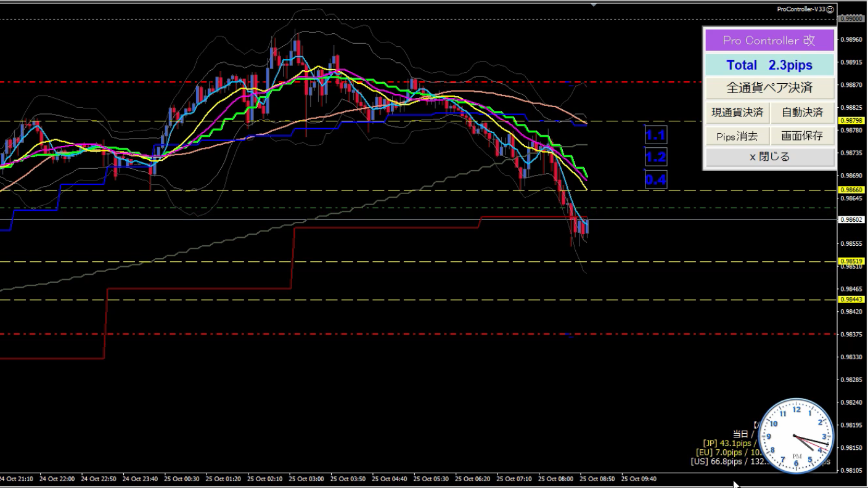Viewport: 868px width, 488px height.
Task: Click the 0.98798 yellow price tag
Action: tap(851, 121)
